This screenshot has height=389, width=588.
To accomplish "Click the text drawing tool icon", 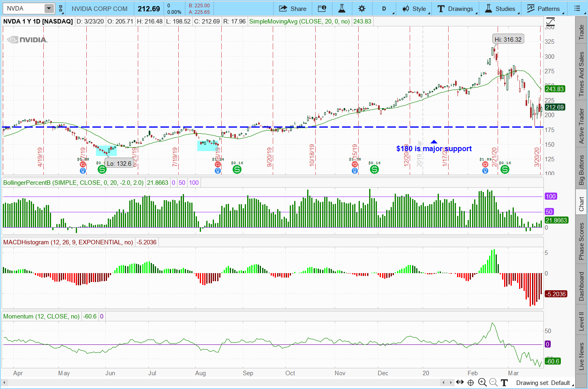I will (x=504, y=382).
